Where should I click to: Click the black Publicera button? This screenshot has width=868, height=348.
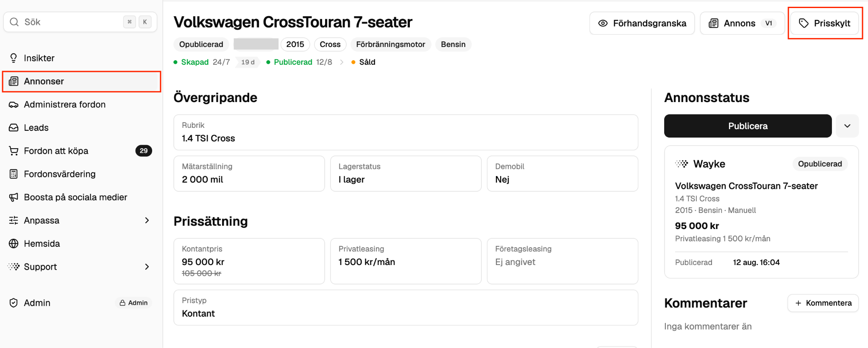(748, 126)
